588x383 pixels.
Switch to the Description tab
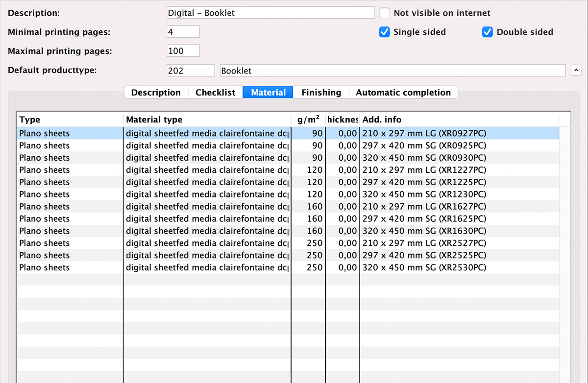click(x=155, y=92)
